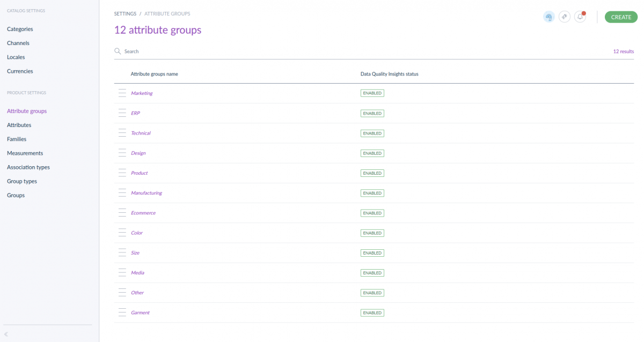Screen dimensions: 644x342
Task: Grab the reorder handle for ERP
Action: 122,113
